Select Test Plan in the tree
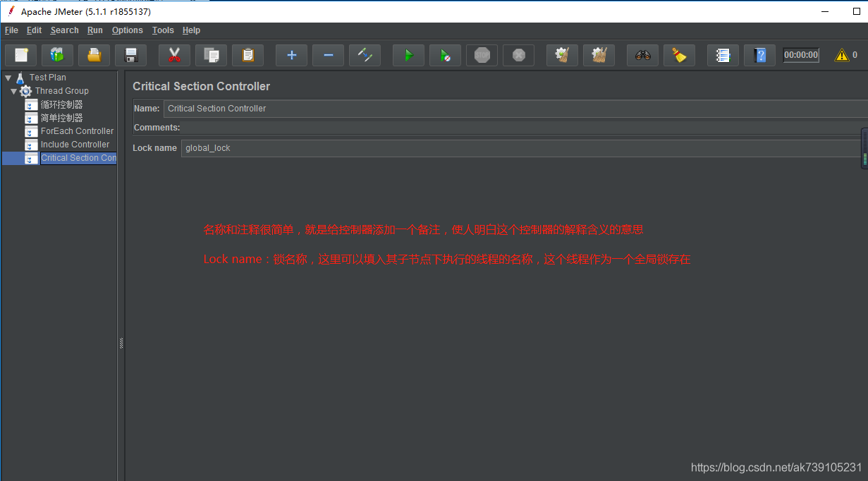Image resolution: width=868 pixels, height=481 pixels. (47, 78)
